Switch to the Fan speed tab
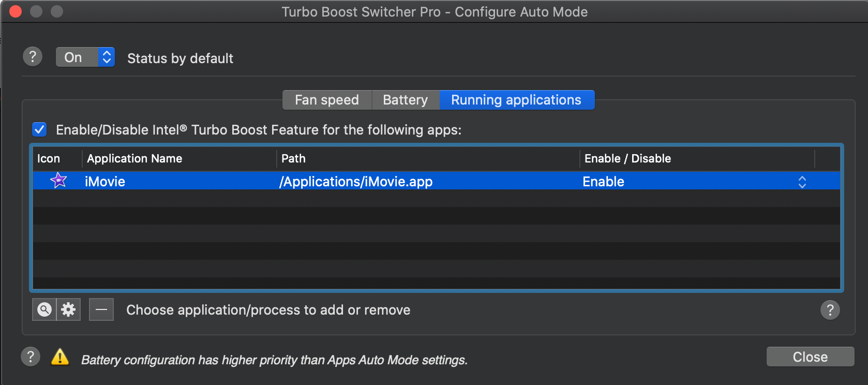The image size is (868, 385). coord(327,100)
